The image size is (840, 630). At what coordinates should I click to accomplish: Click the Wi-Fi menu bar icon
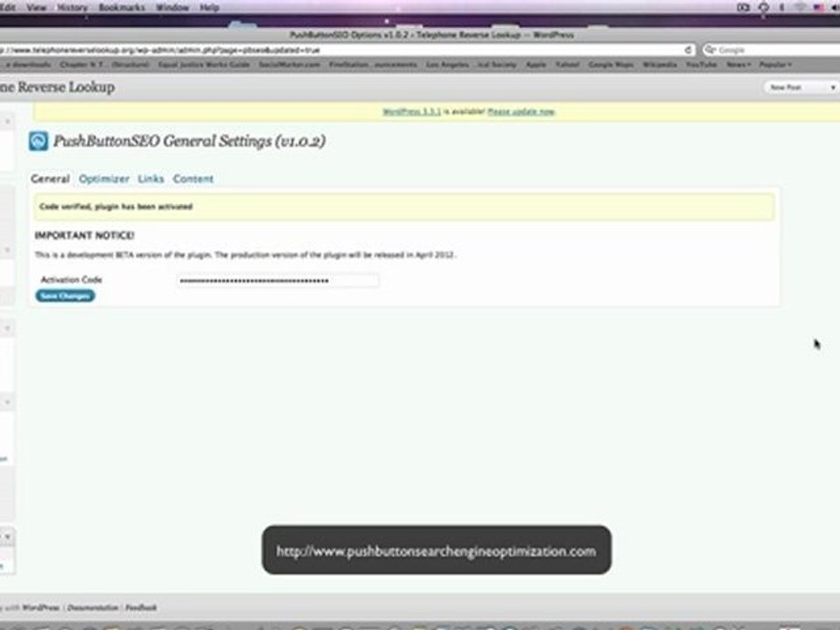tap(800, 7)
